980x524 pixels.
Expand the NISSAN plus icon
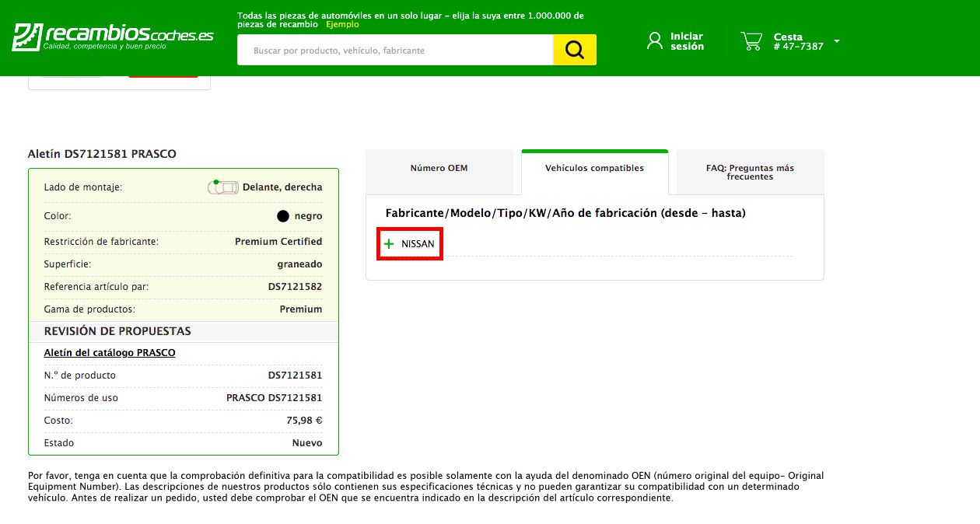pyautogui.click(x=389, y=244)
